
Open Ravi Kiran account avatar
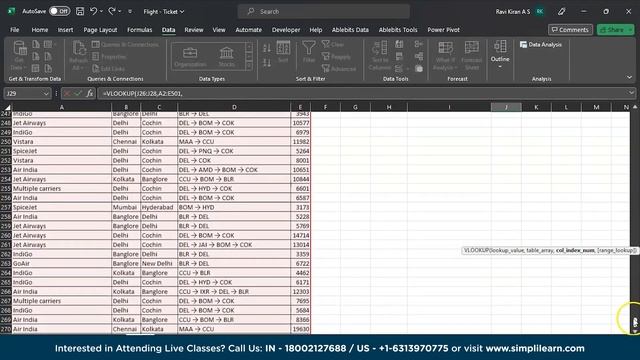[x=540, y=11]
